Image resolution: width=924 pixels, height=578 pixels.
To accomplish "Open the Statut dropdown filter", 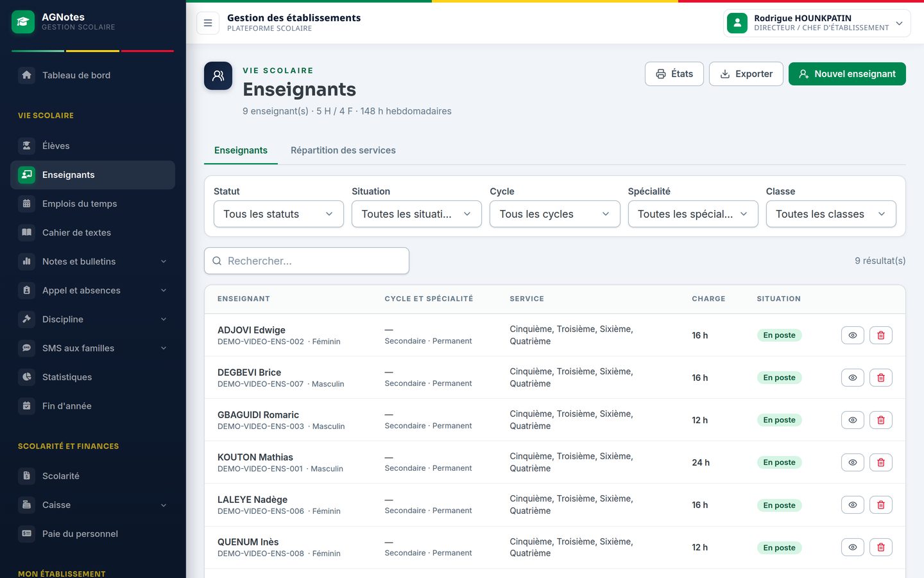I will (278, 214).
